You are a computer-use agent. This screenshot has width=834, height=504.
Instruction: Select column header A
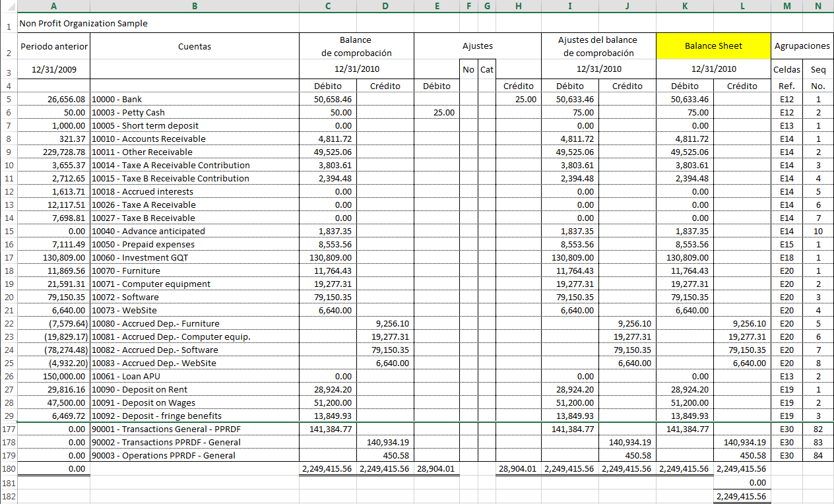(x=53, y=6)
